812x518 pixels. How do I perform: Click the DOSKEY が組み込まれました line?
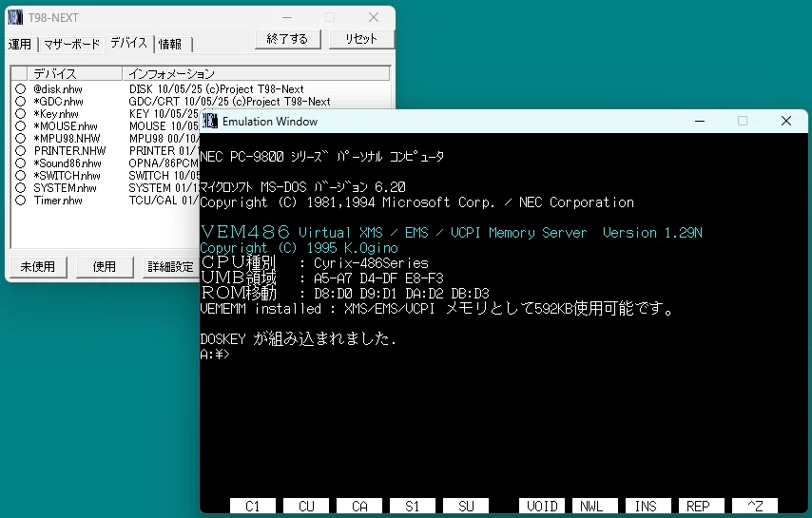click(298, 339)
